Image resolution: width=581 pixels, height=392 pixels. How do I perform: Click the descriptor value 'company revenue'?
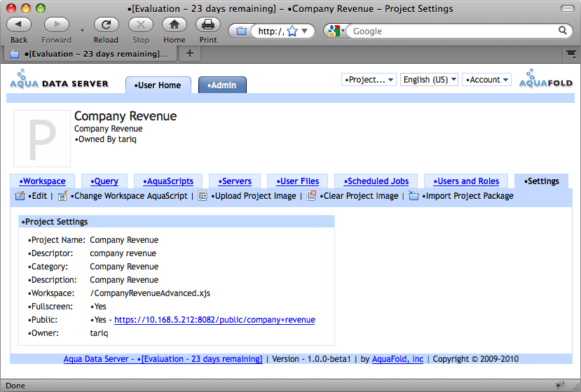tap(123, 253)
